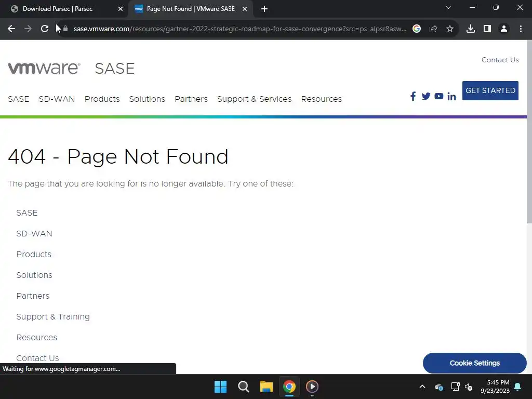Close the Download Parsec tab

[121, 9]
